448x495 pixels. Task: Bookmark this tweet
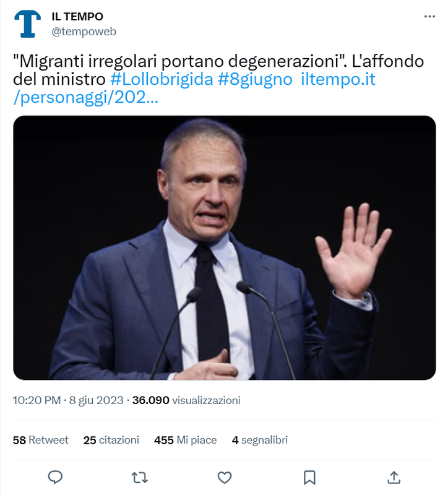[x=309, y=477]
